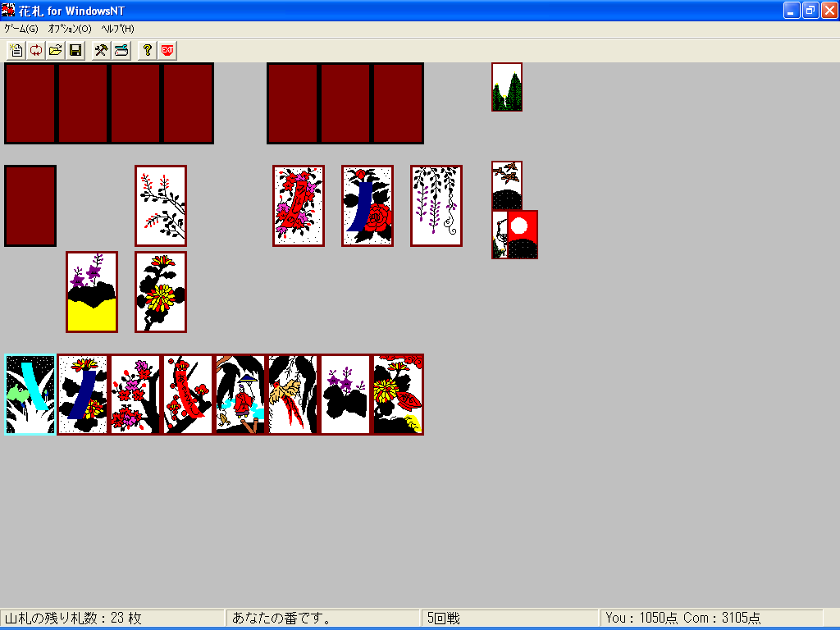
Task: Click the peony blue ribbon table card
Action: (x=367, y=206)
